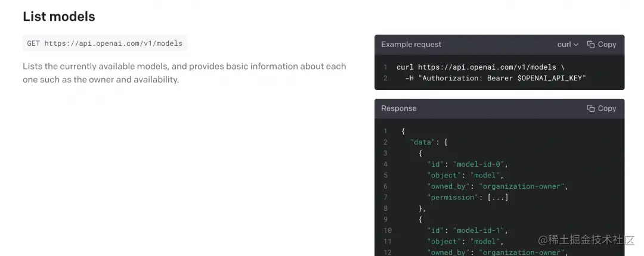The image size is (644, 256).
Task: Click the "permission": [...] line
Action: pos(468,197)
